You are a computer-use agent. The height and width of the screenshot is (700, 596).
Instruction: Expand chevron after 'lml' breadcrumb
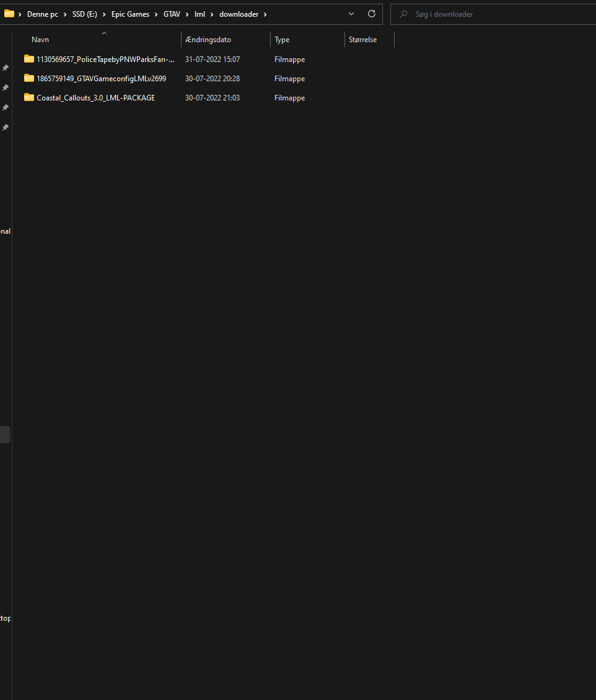(x=212, y=14)
